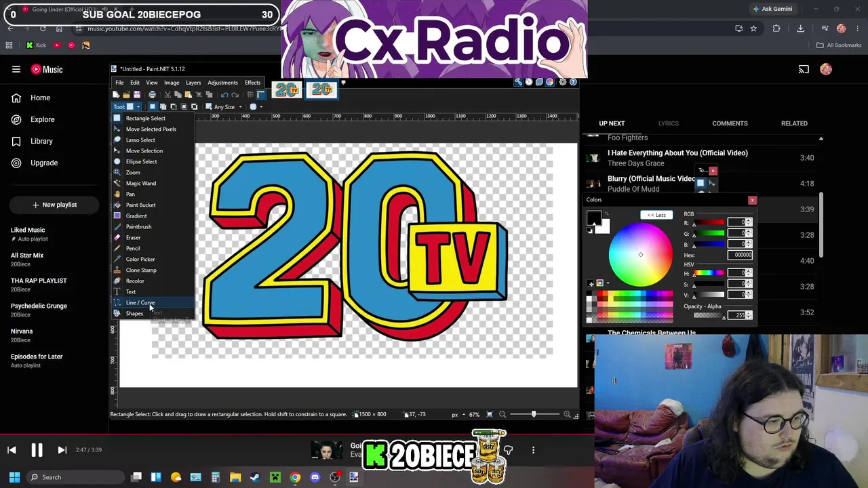Click the Open file folder icon
The width and height of the screenshot is (868, 488).
(x=126, y=95)
